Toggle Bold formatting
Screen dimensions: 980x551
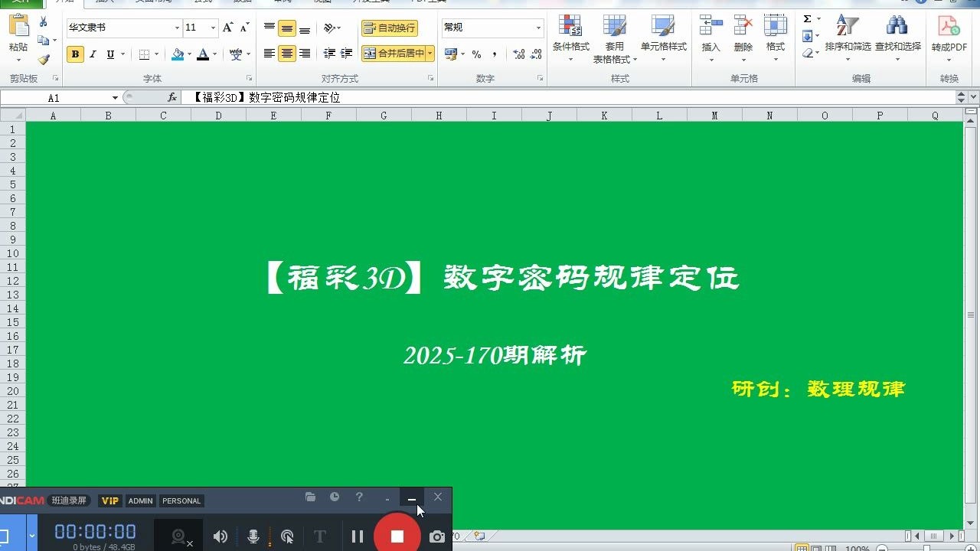75,54
